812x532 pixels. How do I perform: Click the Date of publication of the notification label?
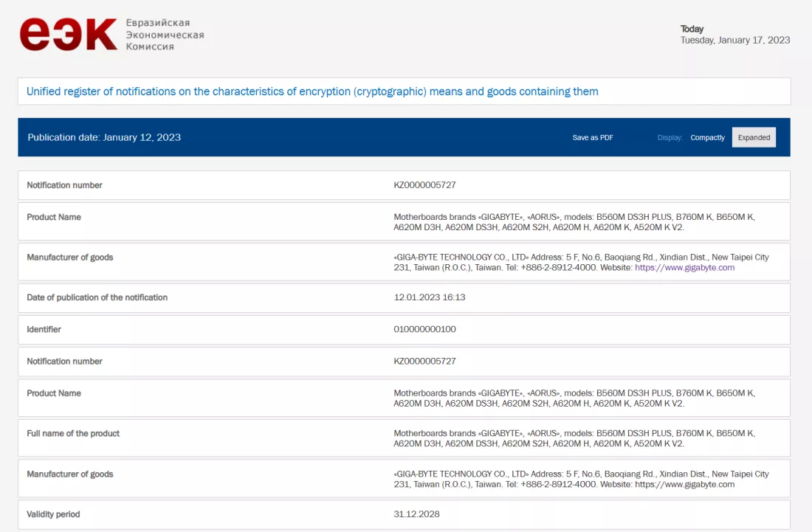click(x=97, y=297)
